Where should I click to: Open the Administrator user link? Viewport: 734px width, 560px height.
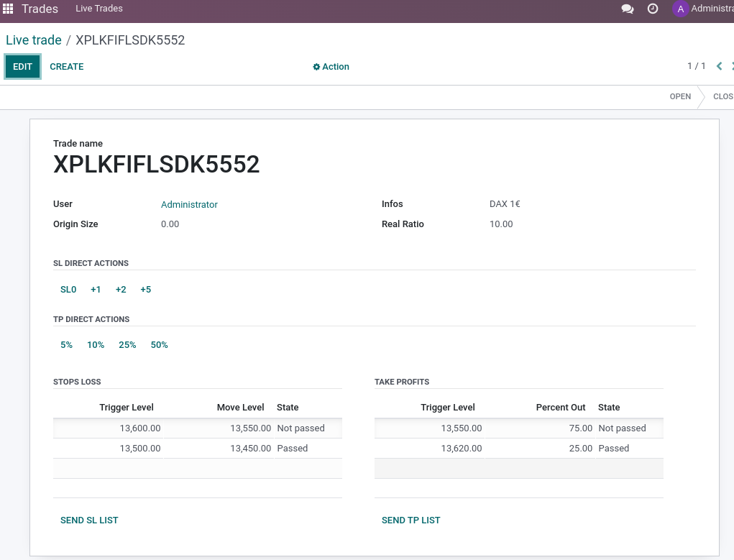tap(189, 205)
